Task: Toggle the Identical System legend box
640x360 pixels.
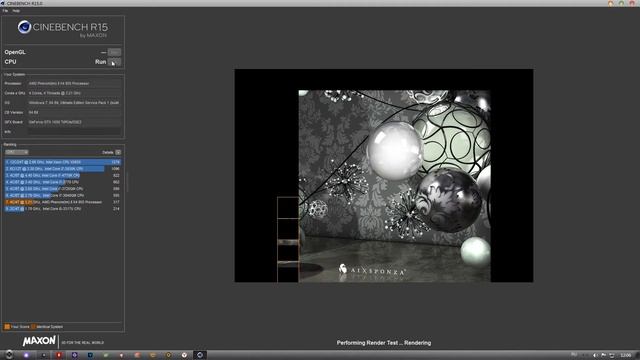Action: 33,327
